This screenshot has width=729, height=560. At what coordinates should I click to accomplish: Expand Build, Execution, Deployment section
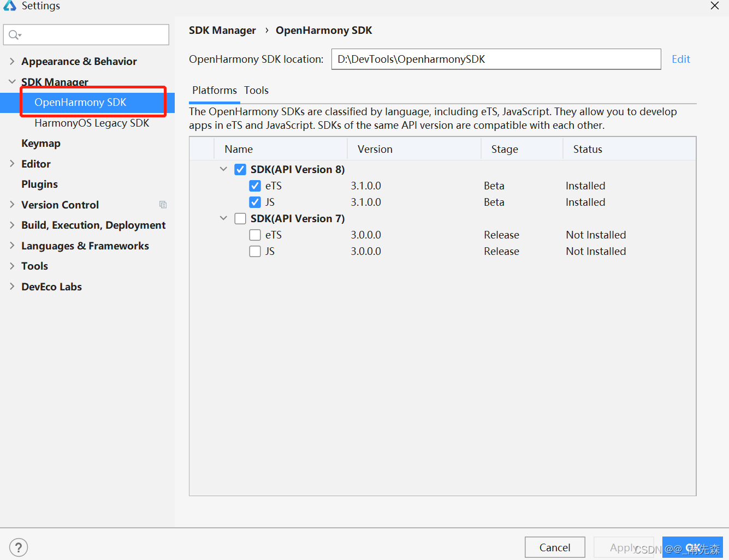coord(12,225)
